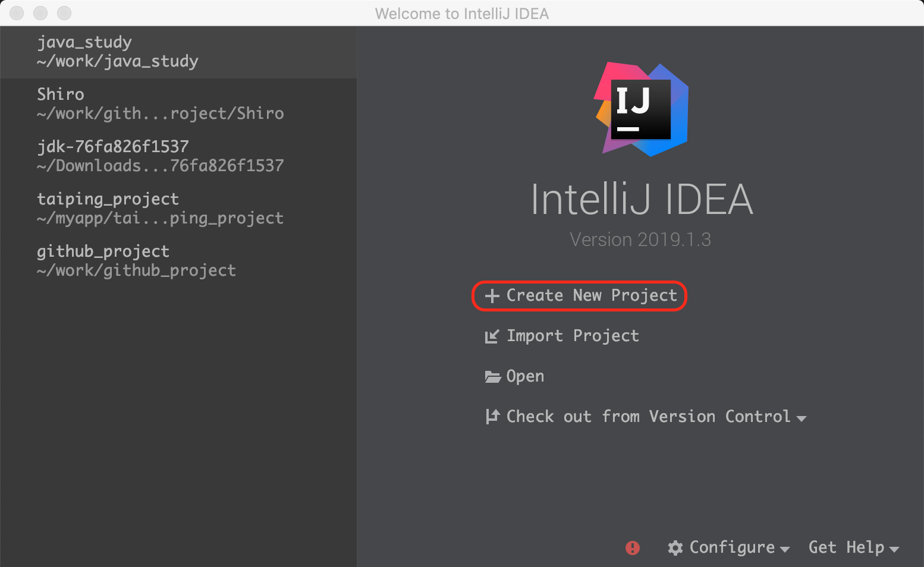Click the path ~/work/github_project
This screenshot has width=924, height=567.
coord(137,271)
